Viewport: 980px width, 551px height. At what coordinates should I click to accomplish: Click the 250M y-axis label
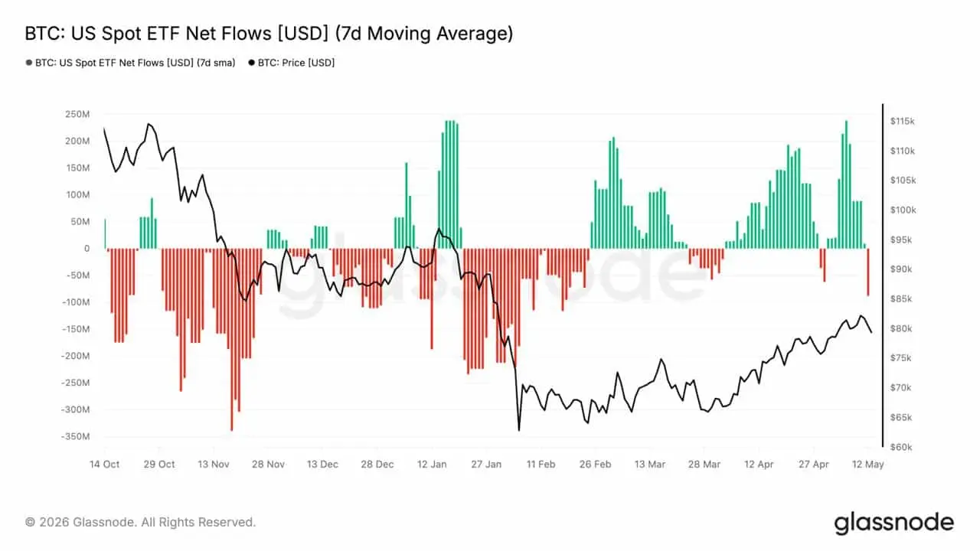[77, 114]
